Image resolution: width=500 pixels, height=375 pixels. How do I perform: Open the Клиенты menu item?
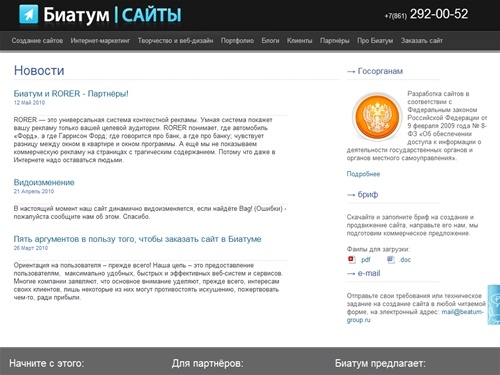(300, 41)
